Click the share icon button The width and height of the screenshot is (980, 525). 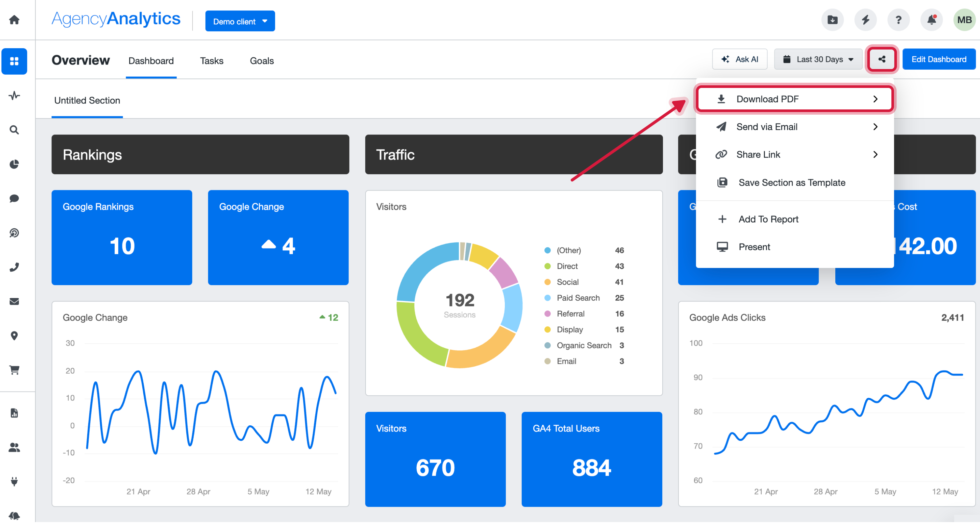click(x=882, y=59)
